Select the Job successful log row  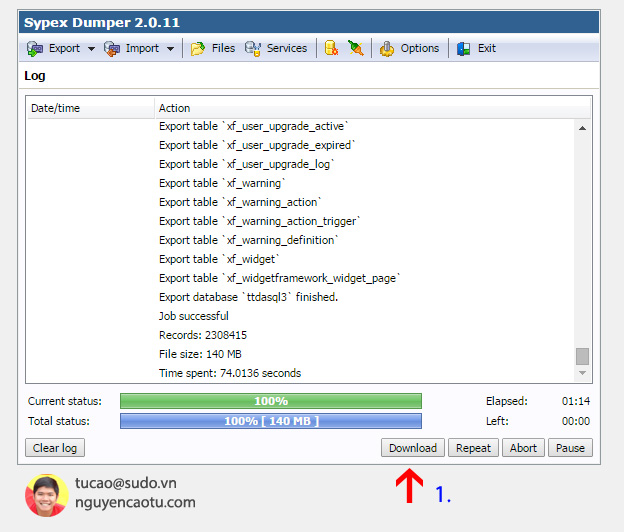[300, 316]
